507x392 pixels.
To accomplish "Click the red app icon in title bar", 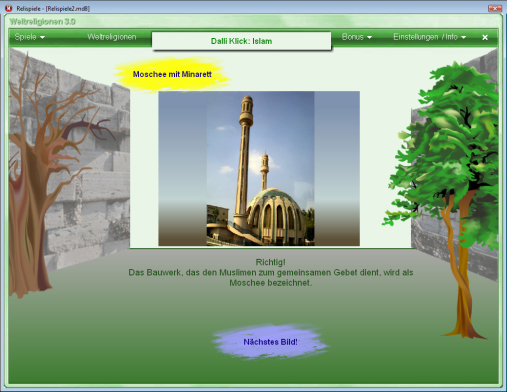I will coord(9,8).
